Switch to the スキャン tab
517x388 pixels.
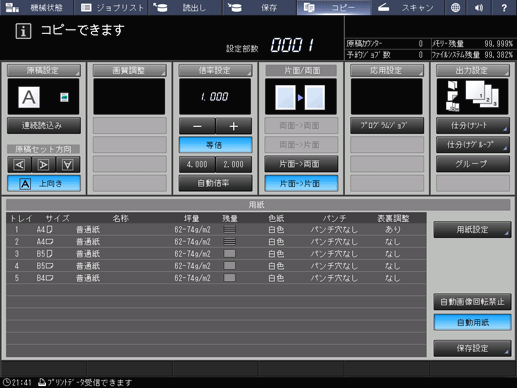coord(408,7)
